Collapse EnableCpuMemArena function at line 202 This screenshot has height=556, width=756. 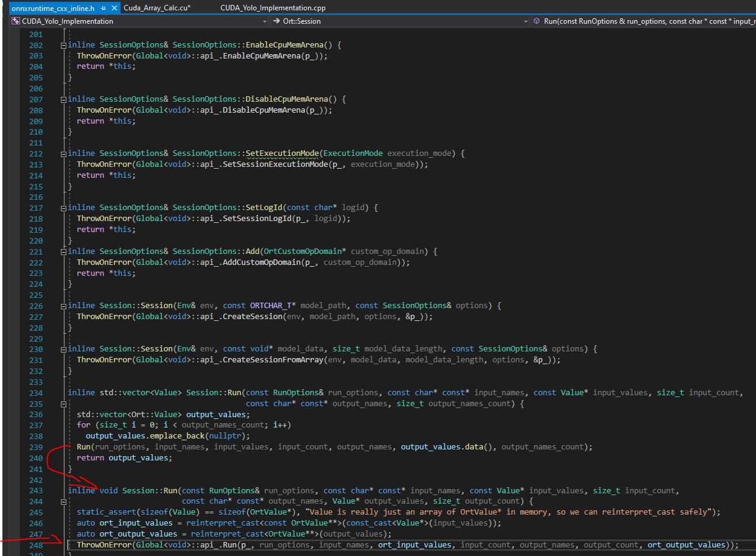pos(63,46)
